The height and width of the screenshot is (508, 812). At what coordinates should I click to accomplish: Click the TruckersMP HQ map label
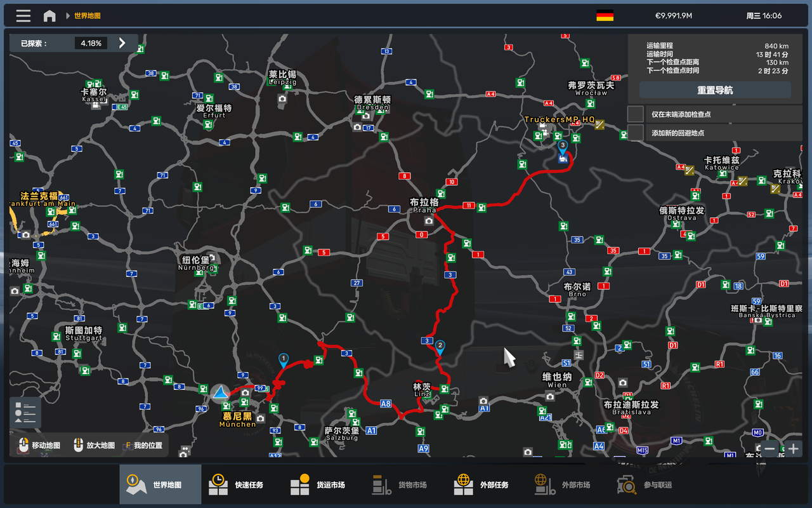pos(559,119)
